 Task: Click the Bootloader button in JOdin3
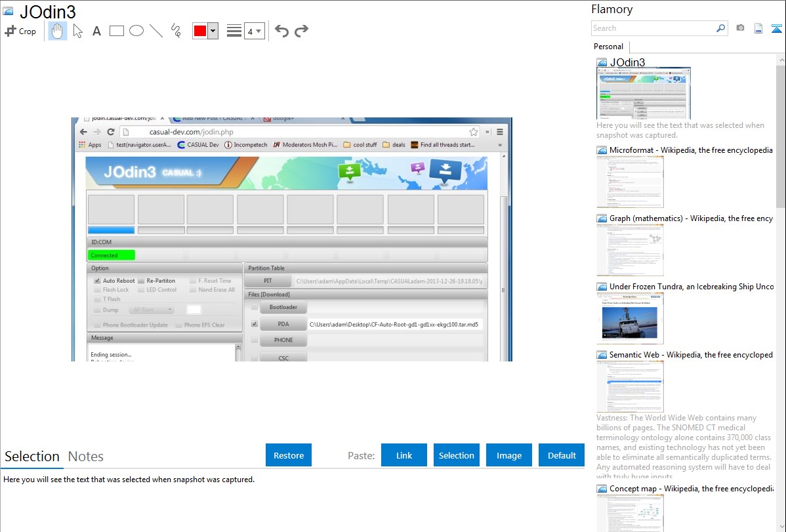coord(283,307)
